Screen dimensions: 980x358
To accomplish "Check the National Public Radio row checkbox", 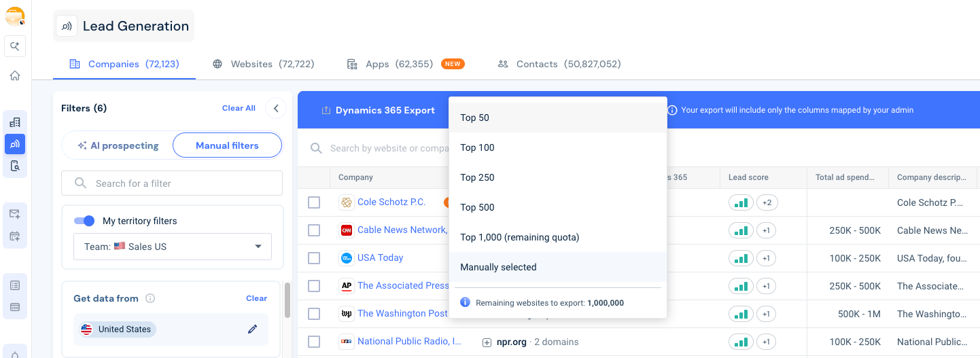I will click(x=314, y=342).
